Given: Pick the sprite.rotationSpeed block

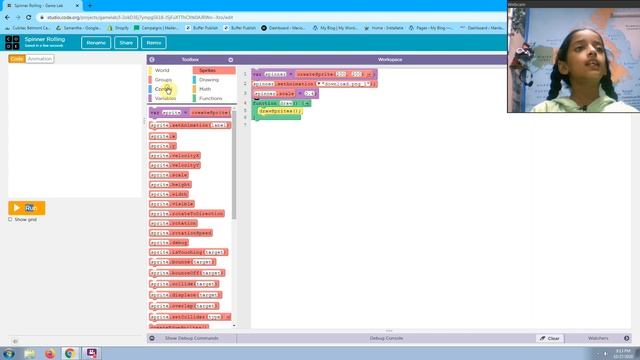Looking at the screenshot, I should (x=181, y=233).
